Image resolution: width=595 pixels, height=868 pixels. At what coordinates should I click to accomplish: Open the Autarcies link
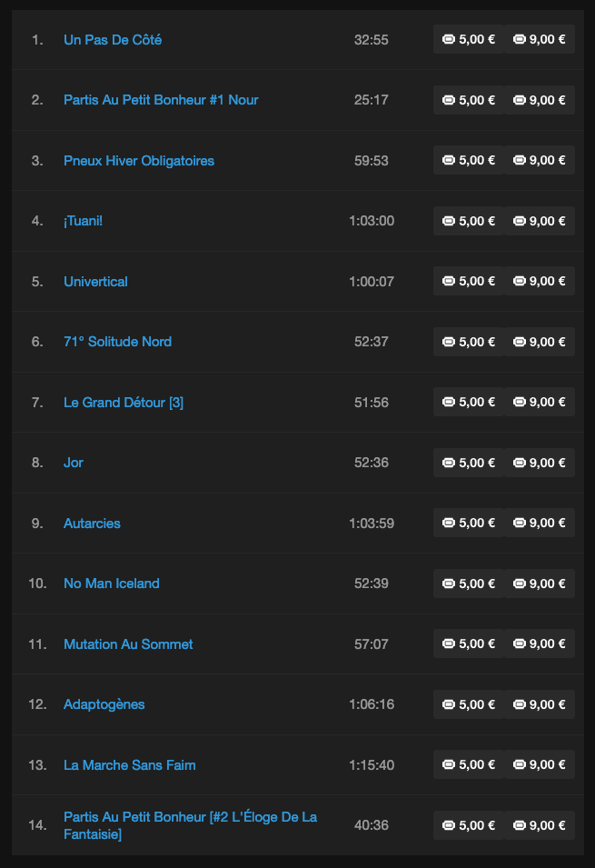pyautogui.click(x=92, y=524)
